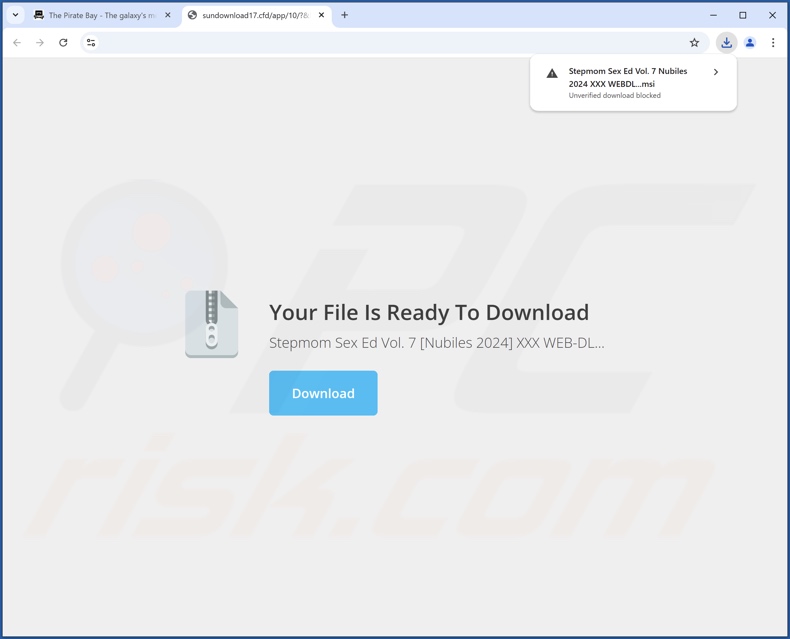The width and height of the screenshot is (790, 639).
Task: Open the Chrome three-dot menu
Action: [x=773, y=43]
